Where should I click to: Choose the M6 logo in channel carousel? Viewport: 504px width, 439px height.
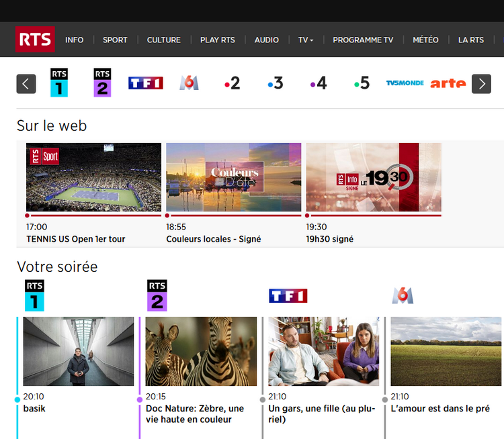189,83
